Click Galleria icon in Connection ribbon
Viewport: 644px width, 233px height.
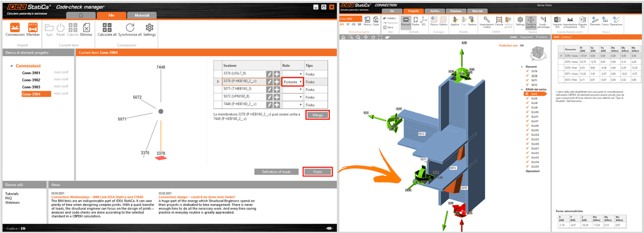click(443, 19)
